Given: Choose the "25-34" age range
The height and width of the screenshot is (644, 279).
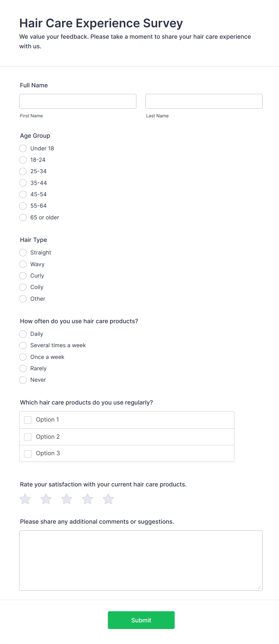Looking at the screenshot, I should [x=23, y=171].
